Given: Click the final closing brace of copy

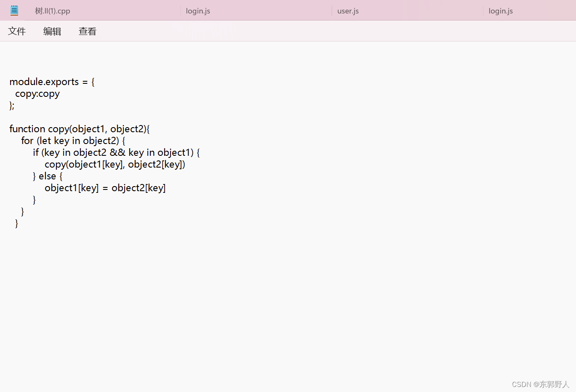Looking at the screenshot, I should coord(16,223).
